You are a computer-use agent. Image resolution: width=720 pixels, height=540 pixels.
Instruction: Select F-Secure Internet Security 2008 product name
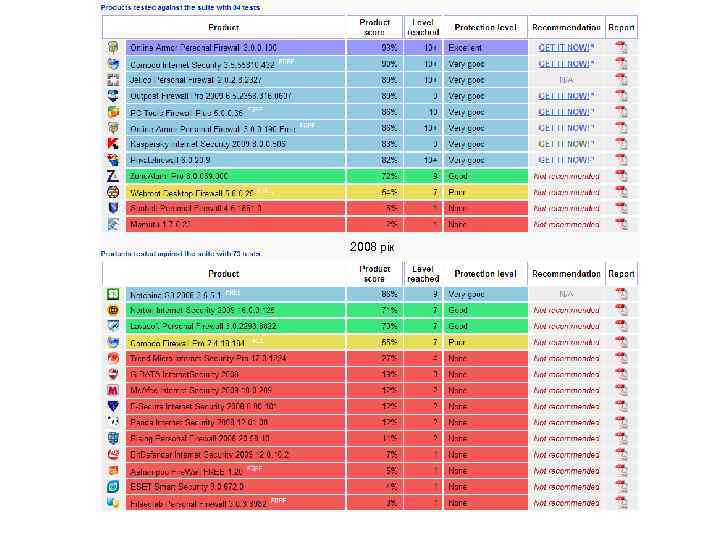(203, 406)
